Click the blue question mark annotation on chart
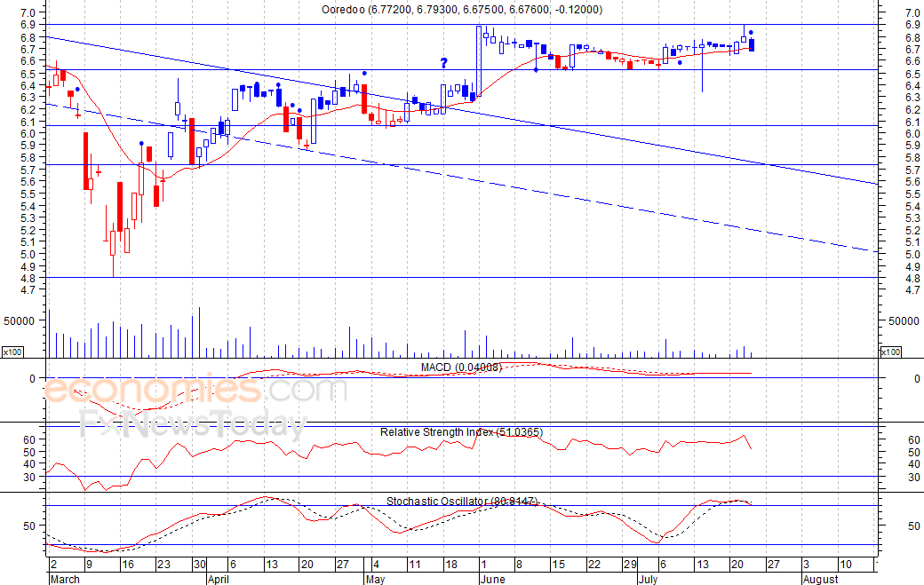The width and height of the screenshot is (924, 585). point(443,63)
